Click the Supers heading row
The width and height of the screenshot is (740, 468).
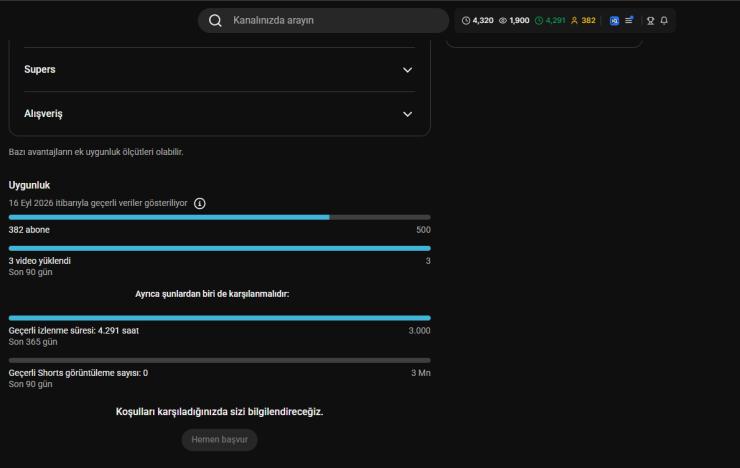(x=219, y=69)
